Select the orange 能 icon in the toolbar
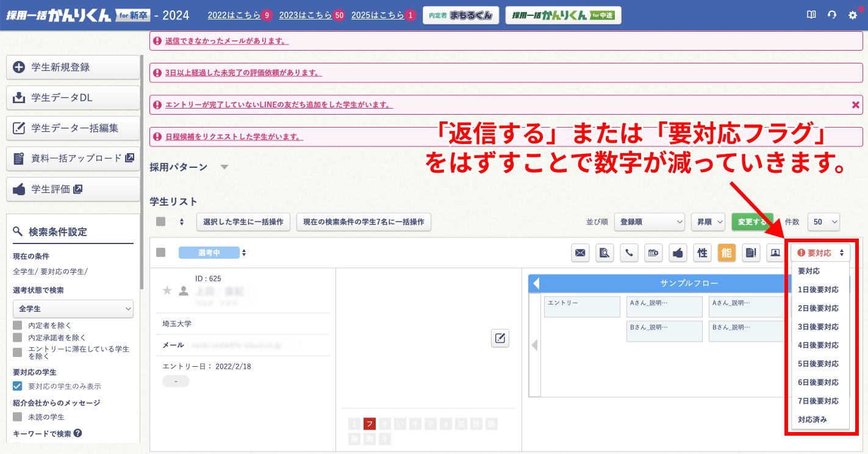Image resolution: width=868 pixels, height=454 pixels. 726,253
